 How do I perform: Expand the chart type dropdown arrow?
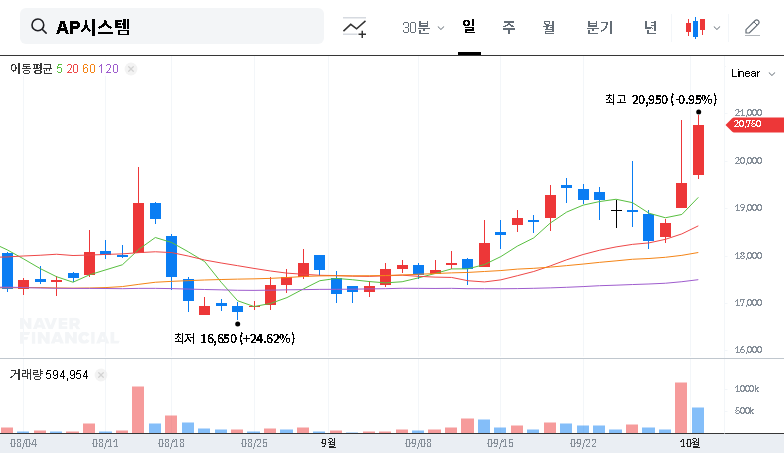pos(717,28)
